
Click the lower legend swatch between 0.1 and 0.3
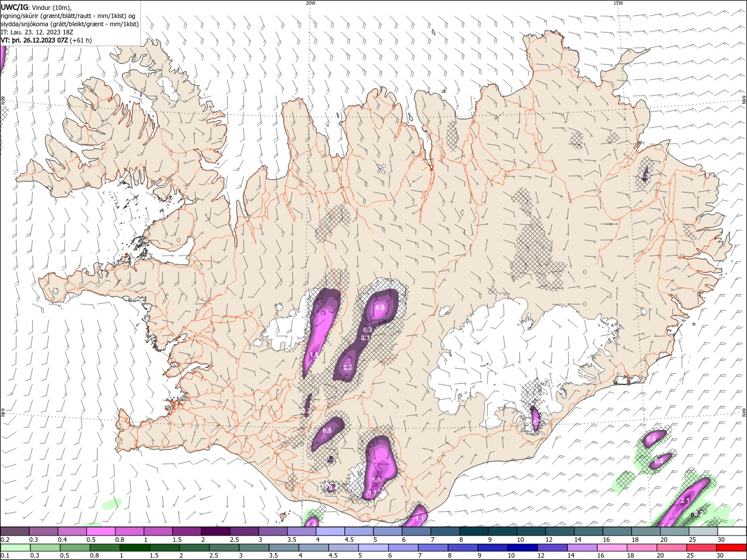[x=16, y=548]
